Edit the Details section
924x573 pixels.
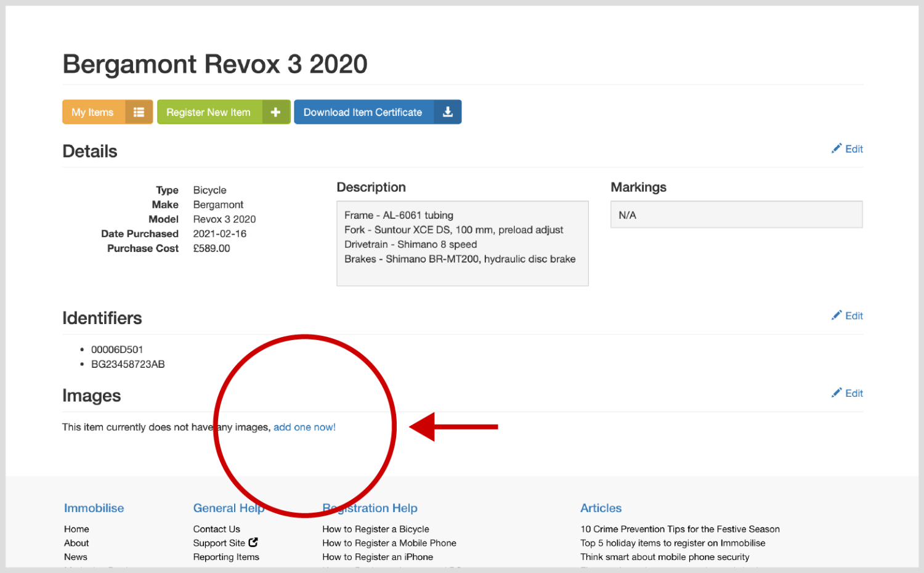click(853, 149)
